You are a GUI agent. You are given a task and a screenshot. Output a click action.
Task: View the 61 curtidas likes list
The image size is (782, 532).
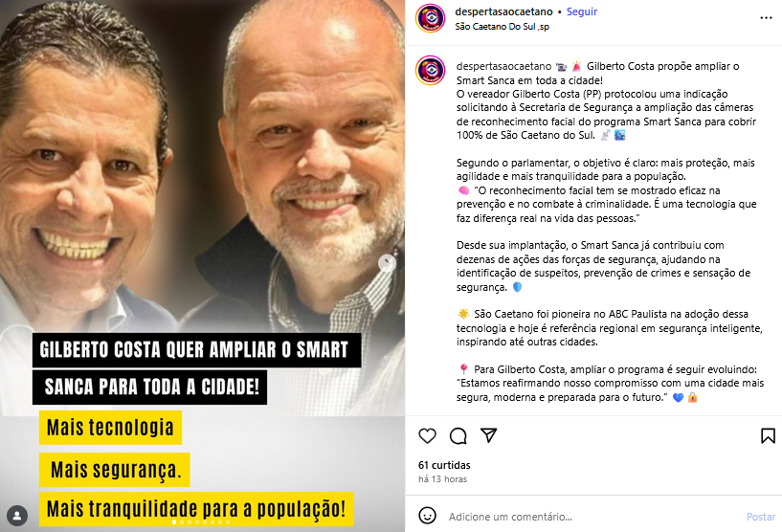point(444,465)
